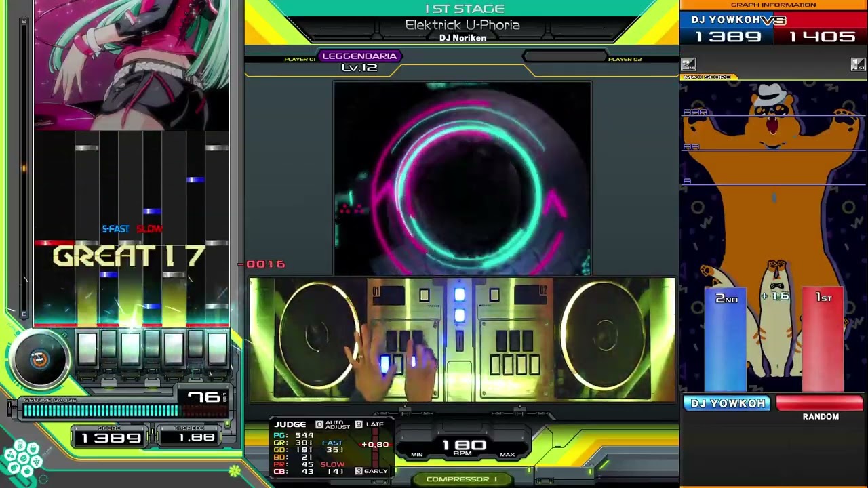Viewport: 868px width, 488px height.
Task: Click the rival score 1405
Action: click(x=822, y=37)
